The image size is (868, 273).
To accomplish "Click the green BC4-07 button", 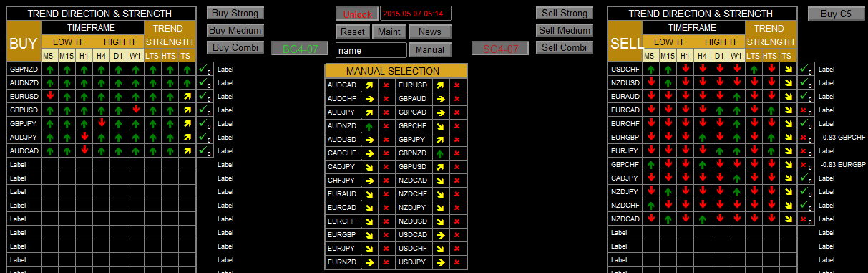I will pos(300,49).
